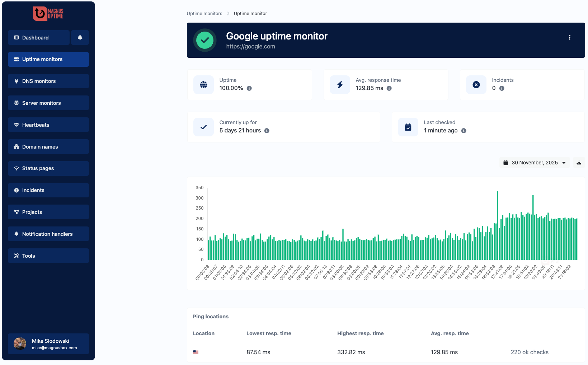Screen dimensions: 588x365
Task: Click the info icon next to Uptime 100.00%
Action: [x=250, y=88]
